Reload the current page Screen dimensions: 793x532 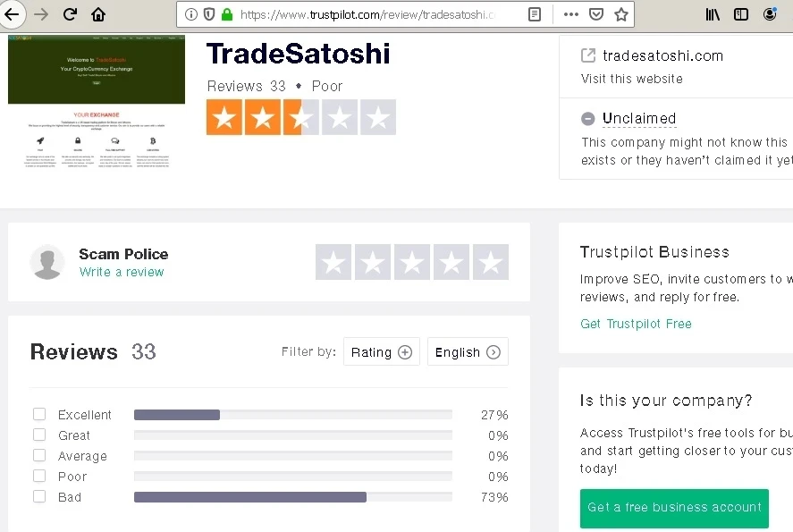click(70, 14)
